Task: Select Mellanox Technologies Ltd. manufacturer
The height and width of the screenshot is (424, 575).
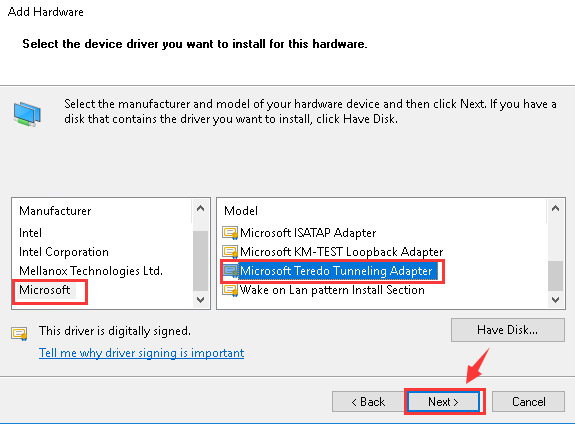Action: click(x=91, y=271)
